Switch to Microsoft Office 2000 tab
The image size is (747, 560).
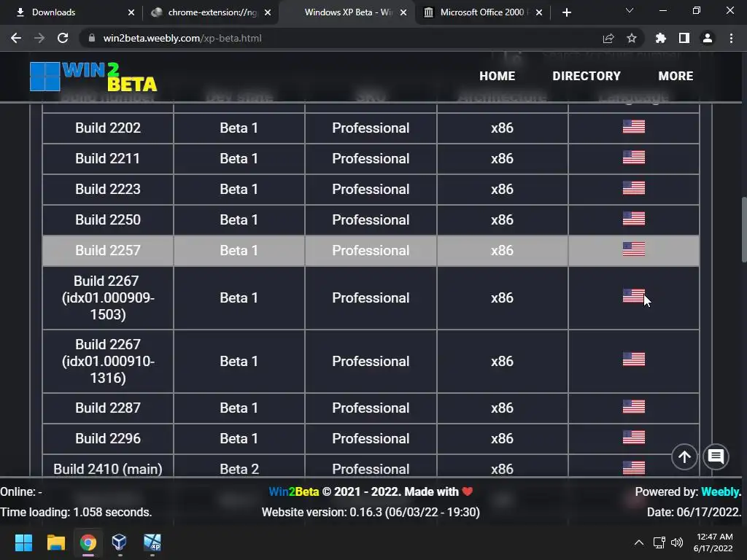pos(483,12)
